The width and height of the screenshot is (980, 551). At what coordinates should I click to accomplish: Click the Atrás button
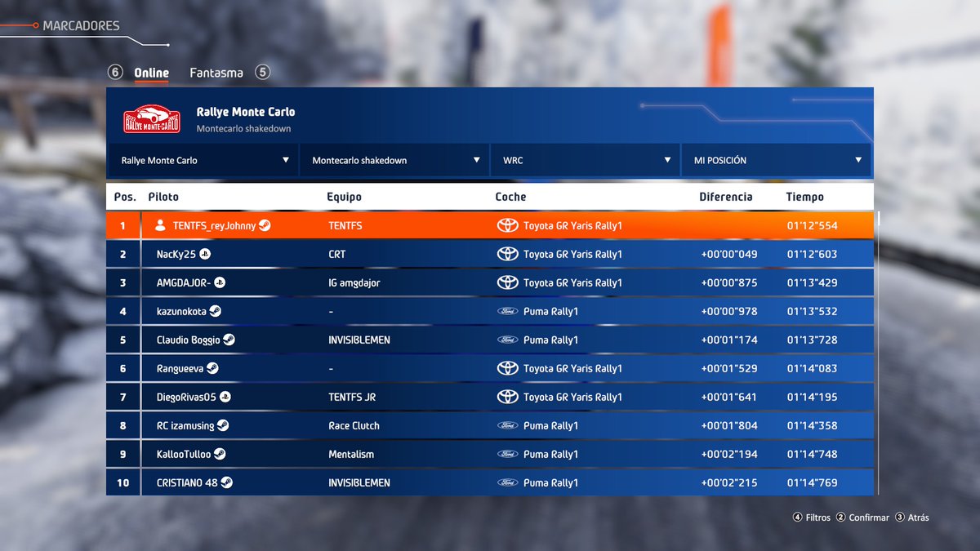pyautogui.click(x=912, y=518)
